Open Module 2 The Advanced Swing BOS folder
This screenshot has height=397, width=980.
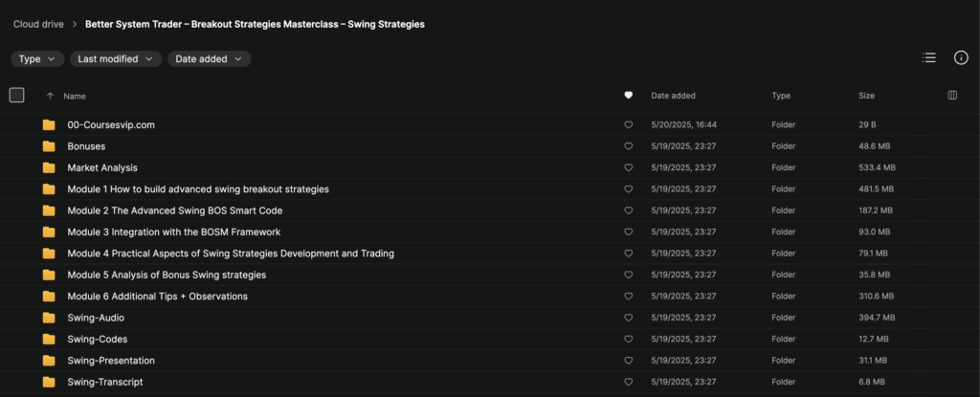click(174, 210)
